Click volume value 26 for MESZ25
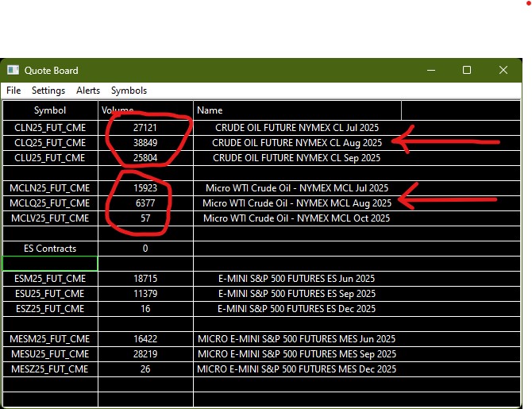The height and width of the screenshot is (409, 532). pyautogui.click(x=145, y=369)
